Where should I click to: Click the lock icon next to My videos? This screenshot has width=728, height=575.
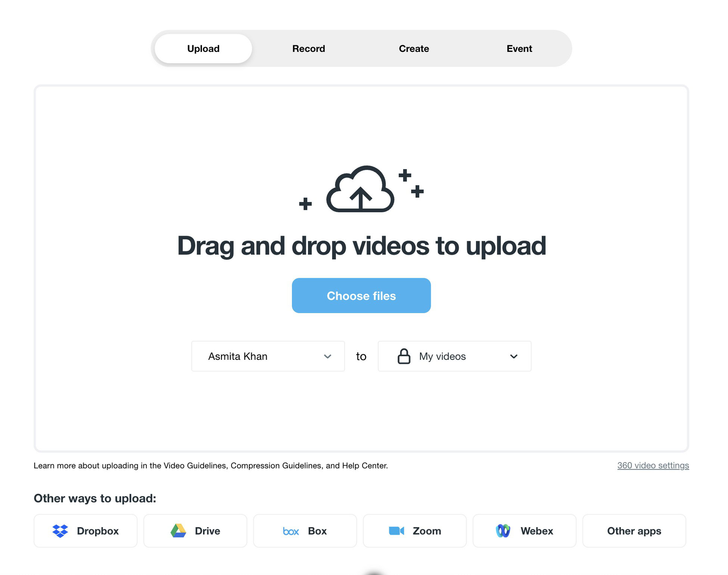click(404, 356)
